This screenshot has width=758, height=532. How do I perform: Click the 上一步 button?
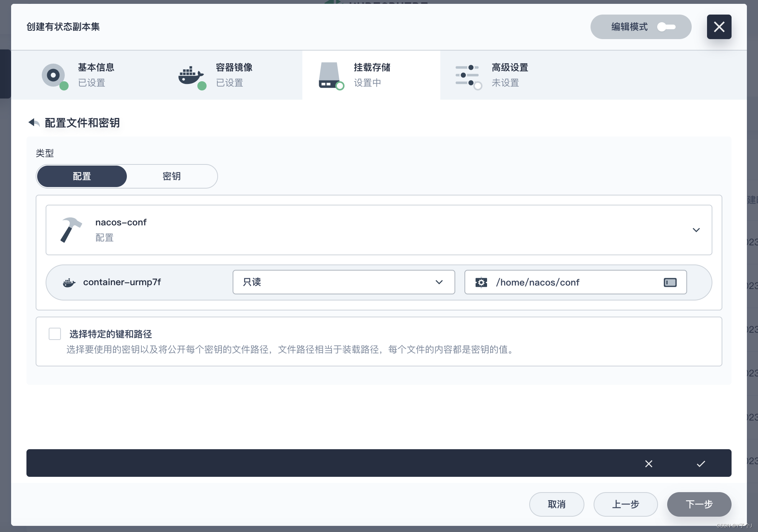pos(625,504)
